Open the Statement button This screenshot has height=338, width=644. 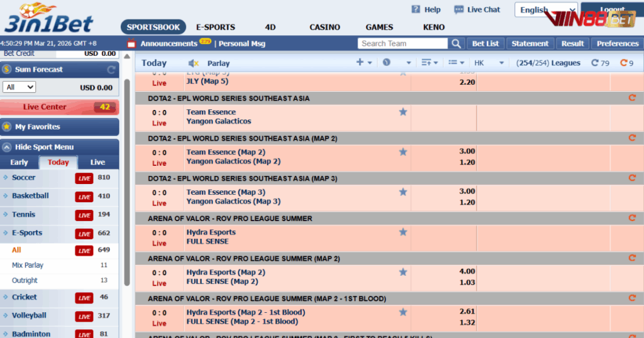point(530,43)
